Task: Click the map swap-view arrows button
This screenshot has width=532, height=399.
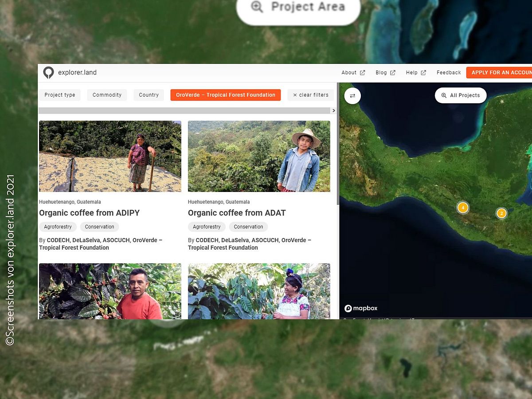Action: point(352,95)
